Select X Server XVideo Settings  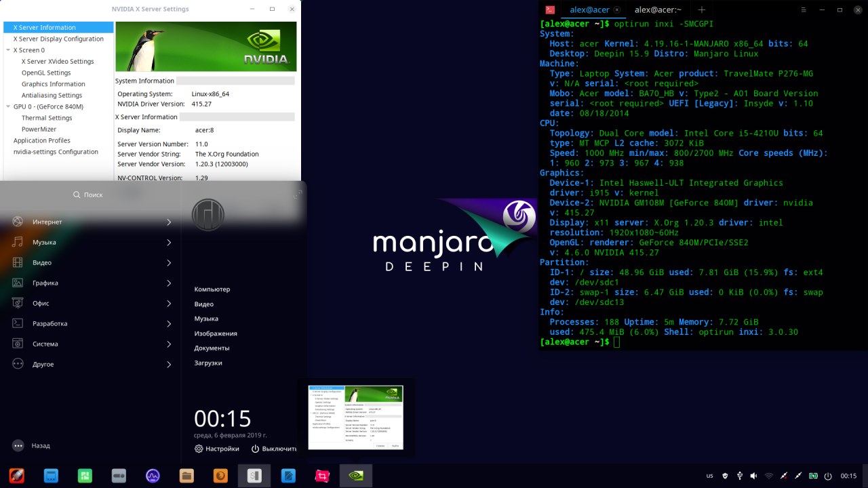point(58,62)
